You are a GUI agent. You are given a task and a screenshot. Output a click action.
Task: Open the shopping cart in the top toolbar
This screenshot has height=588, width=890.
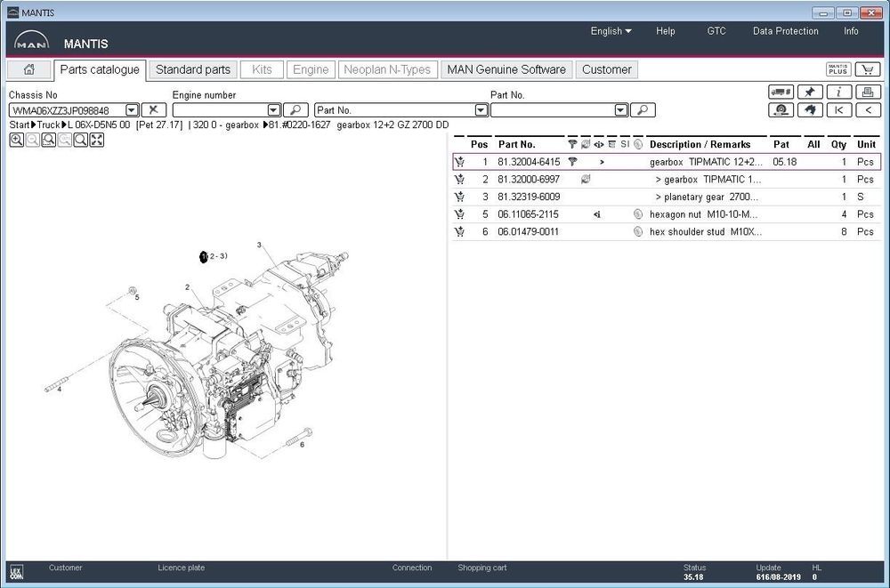point(868,69)
